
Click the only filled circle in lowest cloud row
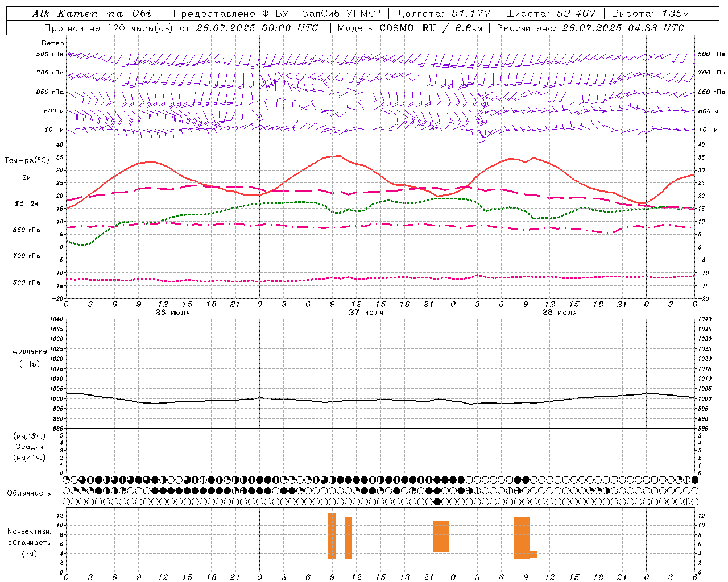click(x=437, y=501)
